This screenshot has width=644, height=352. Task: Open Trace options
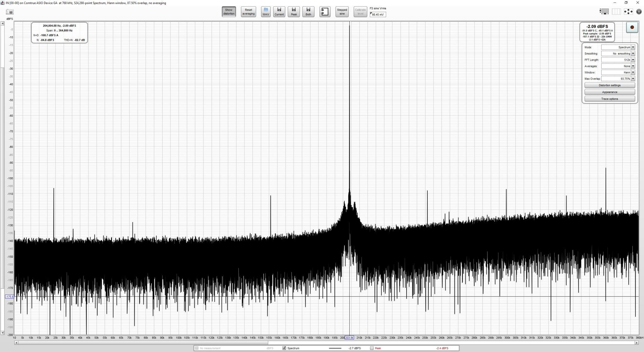click(x=609, y=99)
